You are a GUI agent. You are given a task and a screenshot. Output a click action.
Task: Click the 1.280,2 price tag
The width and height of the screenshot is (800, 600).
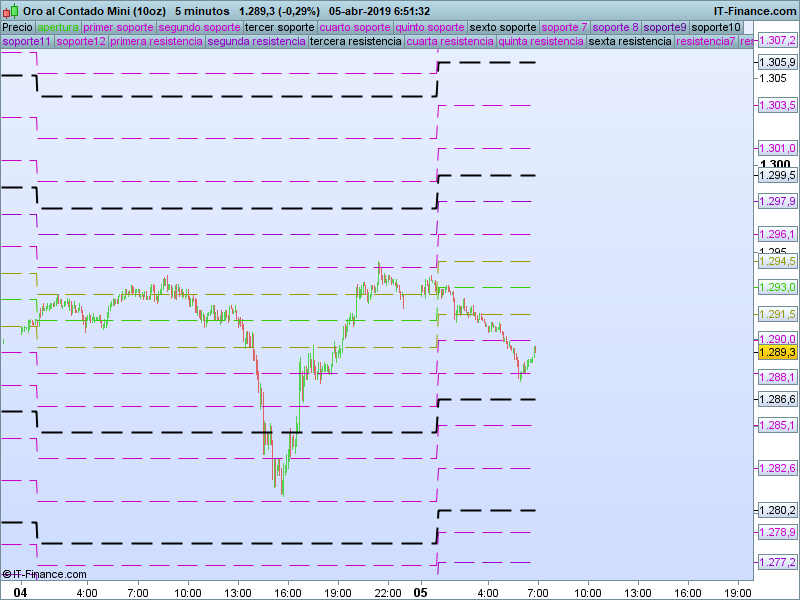[x=777, y=510]
